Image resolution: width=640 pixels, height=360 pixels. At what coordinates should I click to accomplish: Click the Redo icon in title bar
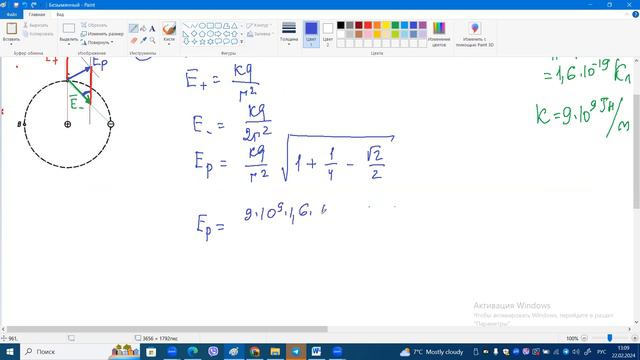pyautogui.click(x=34, y=5)
